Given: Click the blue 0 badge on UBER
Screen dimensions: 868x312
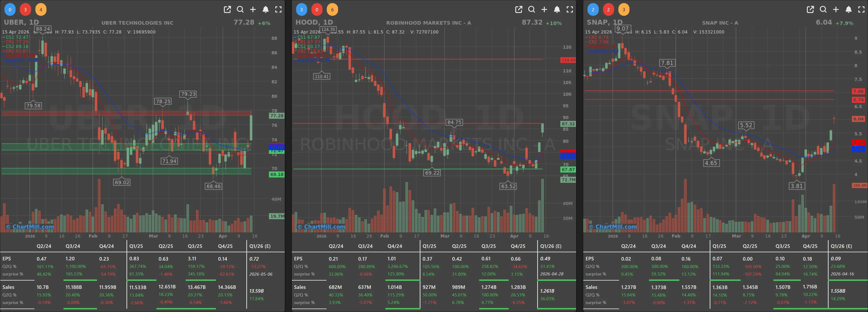Looking at the screenshot, I should pyautogui.click(x=10, y=9).
